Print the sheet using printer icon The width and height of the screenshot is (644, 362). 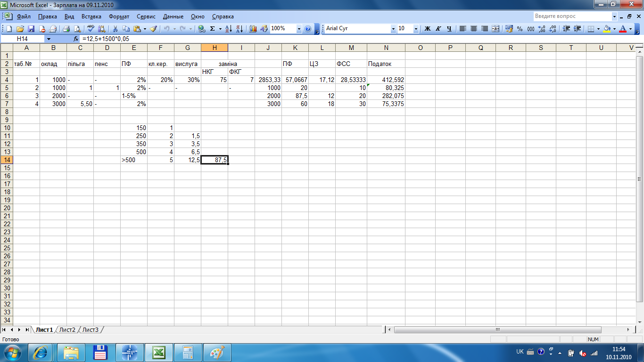click(x=66, y=29)
